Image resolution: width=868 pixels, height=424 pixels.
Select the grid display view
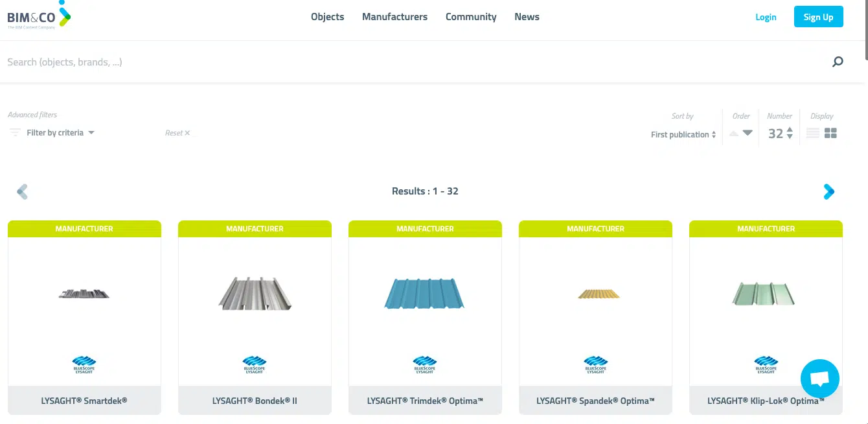click(x=831, y=132)
